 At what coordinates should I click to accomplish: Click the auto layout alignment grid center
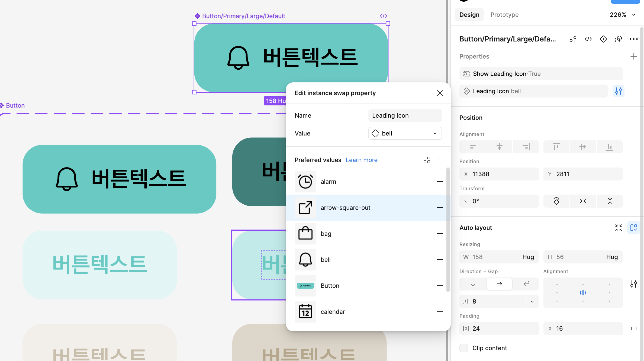583,293
